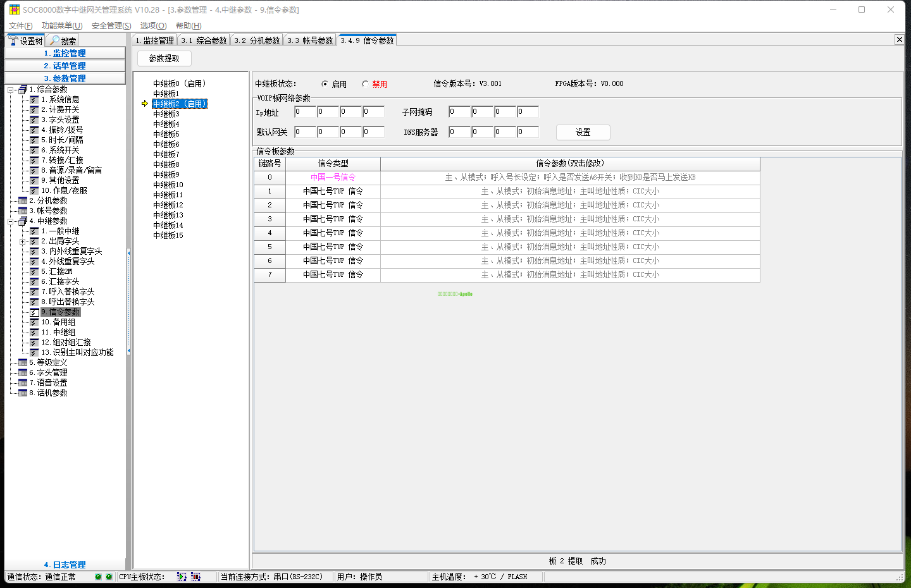Expand the 2. 出局字头 tree node
The width and height of the screenshot is (911, 588).
point(23,242)
